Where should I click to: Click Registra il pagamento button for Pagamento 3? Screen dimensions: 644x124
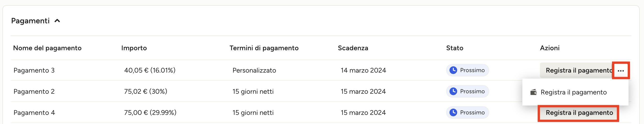pyautogui.click(x=576, y=70)
